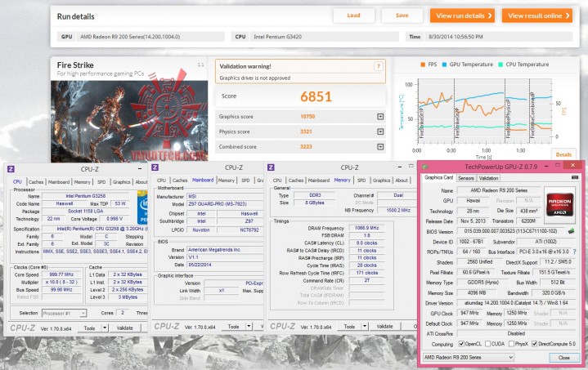588x370 pixels.
Task: Toggle the DirectCompute 5.0 checkbox
Action: click(x=535, y=344)
